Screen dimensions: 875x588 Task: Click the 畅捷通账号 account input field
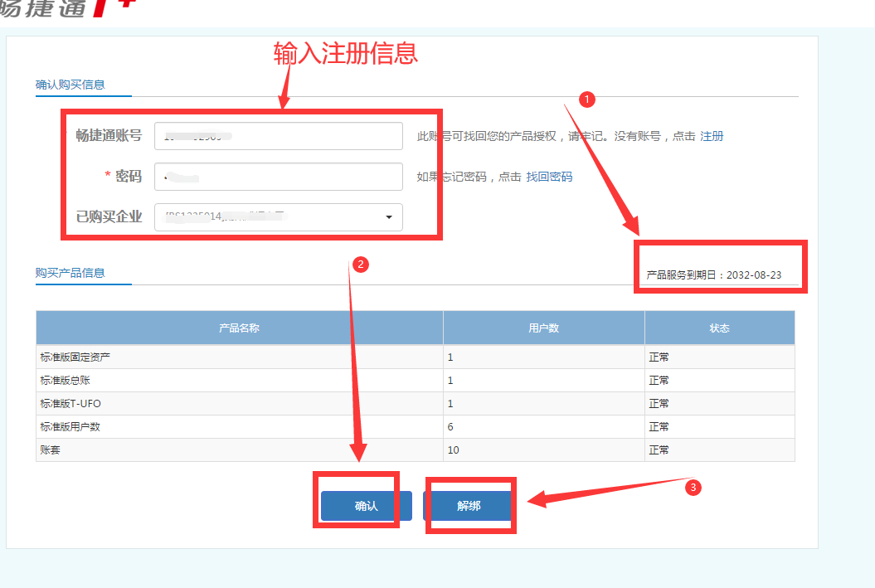[x=279, y=136]
